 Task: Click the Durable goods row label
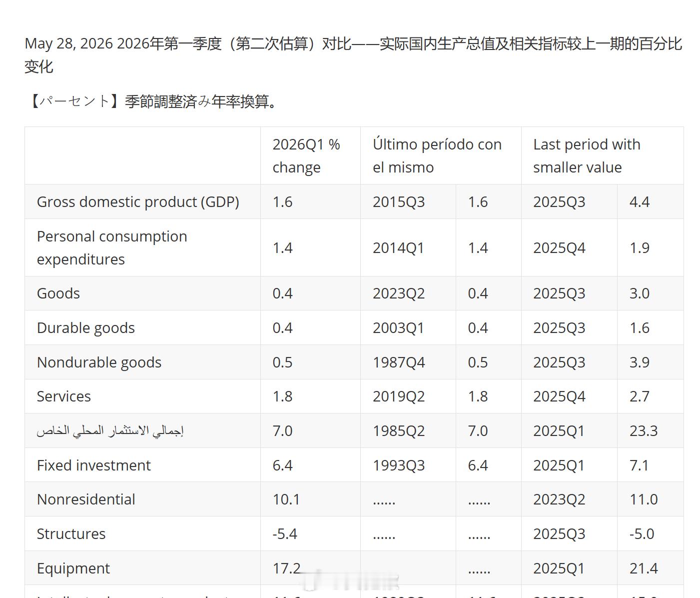tap(86, 328)
